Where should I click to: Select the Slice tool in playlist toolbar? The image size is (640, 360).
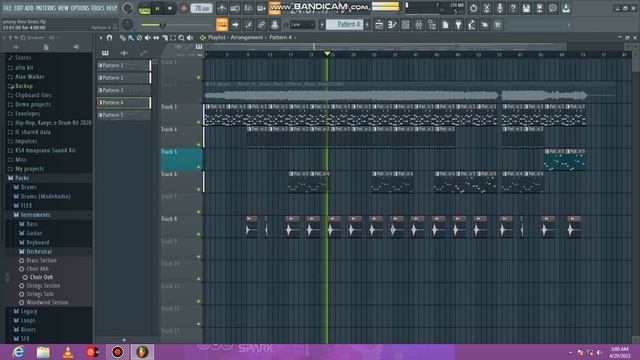[165, 38]
